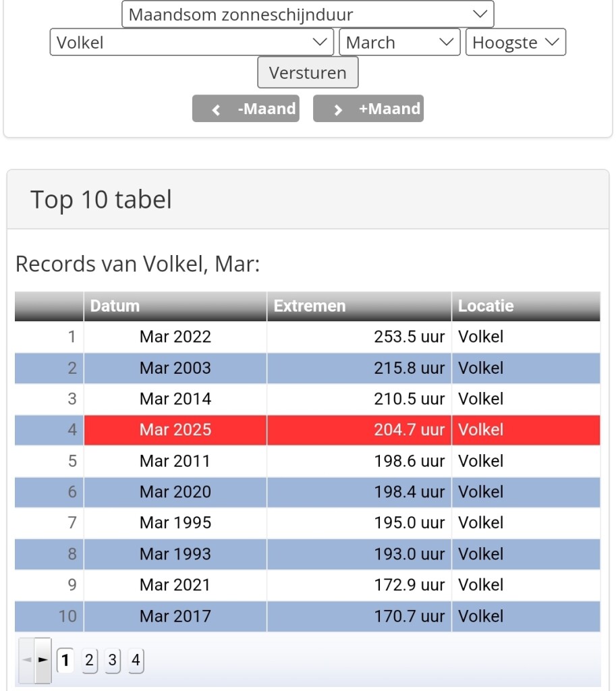
Task: Expand the Hoogste dropdown
Action: [515, 43]
